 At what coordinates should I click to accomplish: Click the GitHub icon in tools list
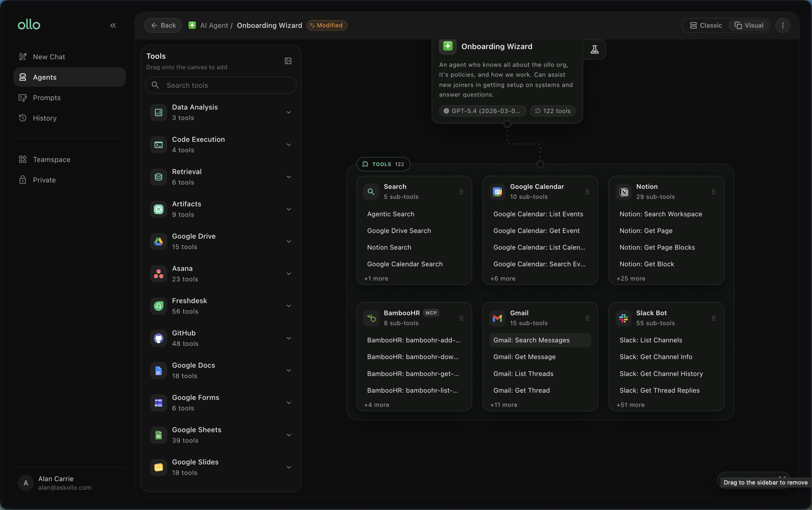tap(158, 338)
